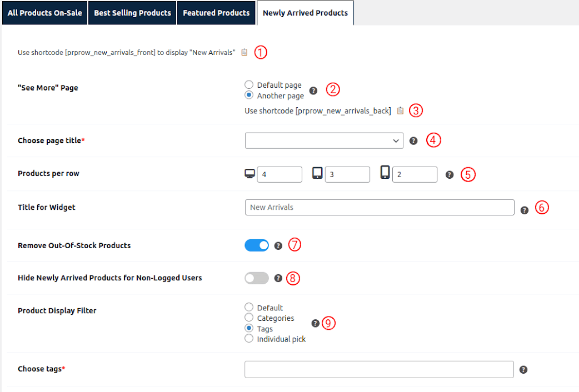579x392 pixels.
Task: Enable Hide Newly Arrived Products for Non-Logged Users
Action: pos(256,278)
